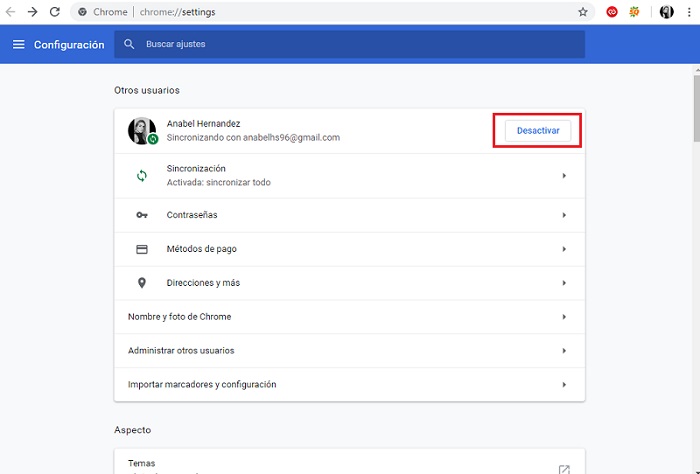Image resolution: width=700 pixels, height=474 pixels.
Task: Open Administrar otros usuarios
Action: coord(349,351)
